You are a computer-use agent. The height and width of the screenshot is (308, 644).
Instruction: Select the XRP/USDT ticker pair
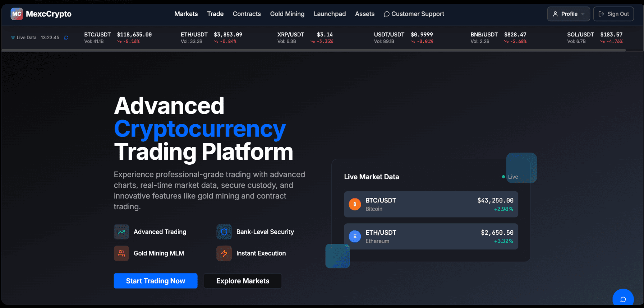(291, 34)
